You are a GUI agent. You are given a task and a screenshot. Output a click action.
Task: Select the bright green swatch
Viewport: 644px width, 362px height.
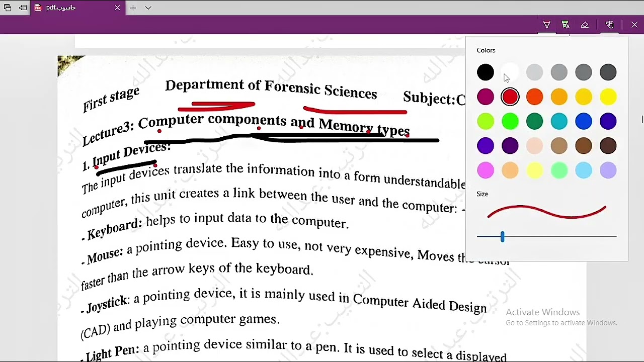510,121
